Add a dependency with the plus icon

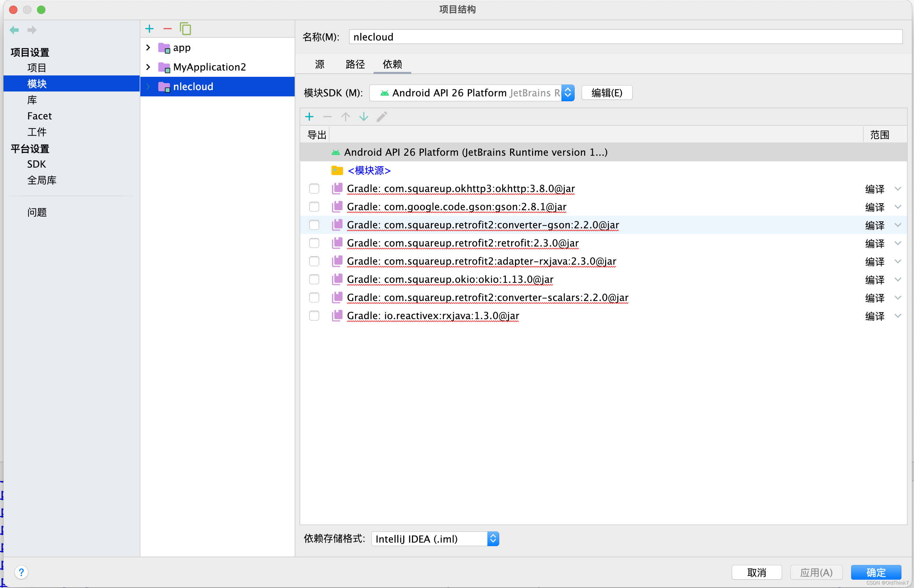click(x=309, y=117)
